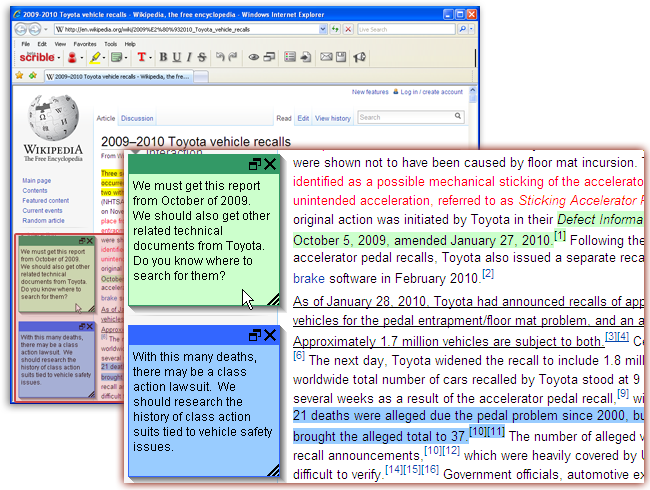650x490 pixels.
Task: Open the Help menu
Action: coord(130,44)
